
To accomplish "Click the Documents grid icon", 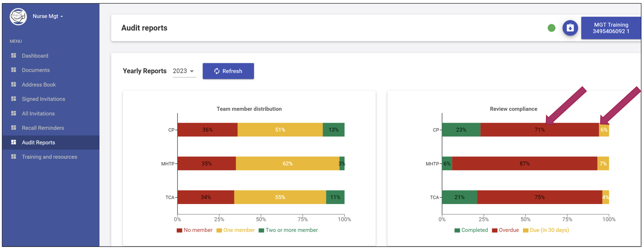I will (x=13, y=70).
